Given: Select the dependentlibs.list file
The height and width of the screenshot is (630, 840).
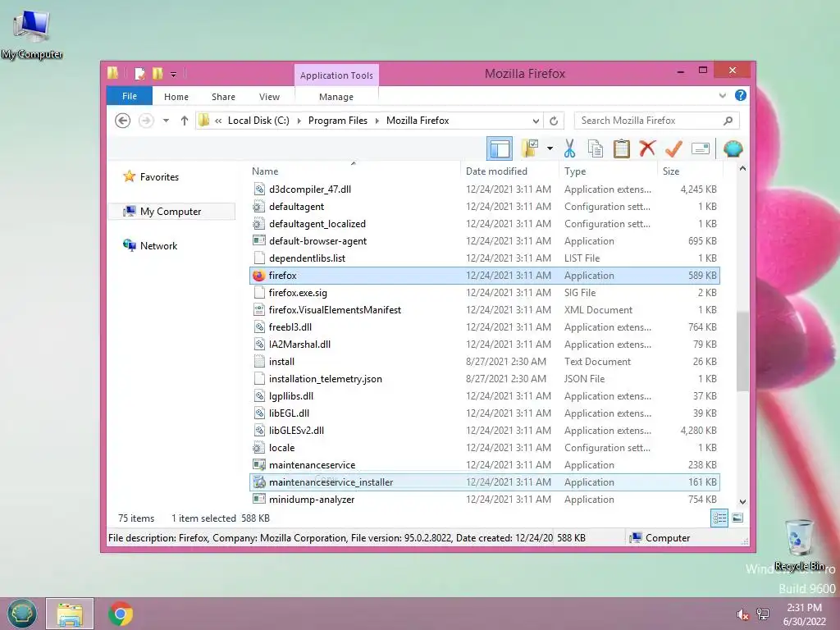Looking at the screenshot, I should pyautogui.click(x=484, y=258).
